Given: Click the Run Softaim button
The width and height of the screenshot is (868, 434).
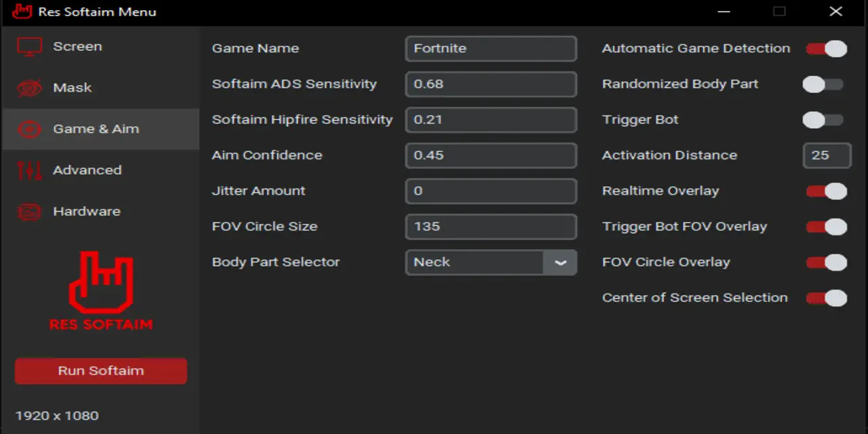Looking at the screenshot, I should coord(100,370).
